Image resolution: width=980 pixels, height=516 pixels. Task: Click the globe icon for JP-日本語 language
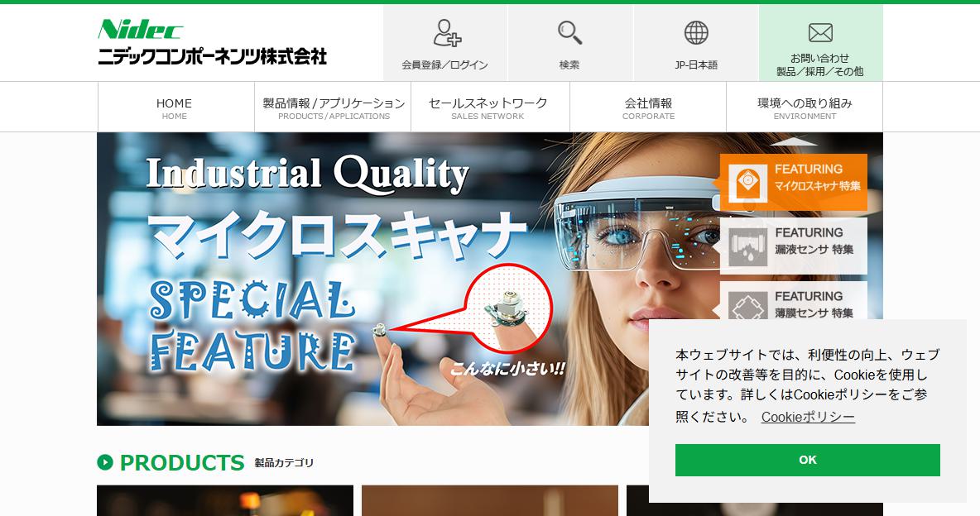click(x=695, y=32)
